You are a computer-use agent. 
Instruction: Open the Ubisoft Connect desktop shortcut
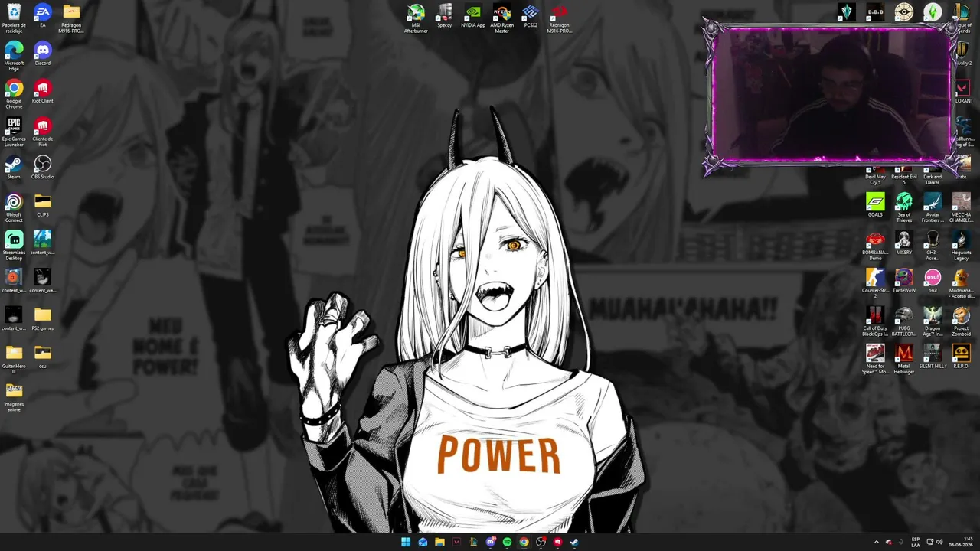click(14, 208)
